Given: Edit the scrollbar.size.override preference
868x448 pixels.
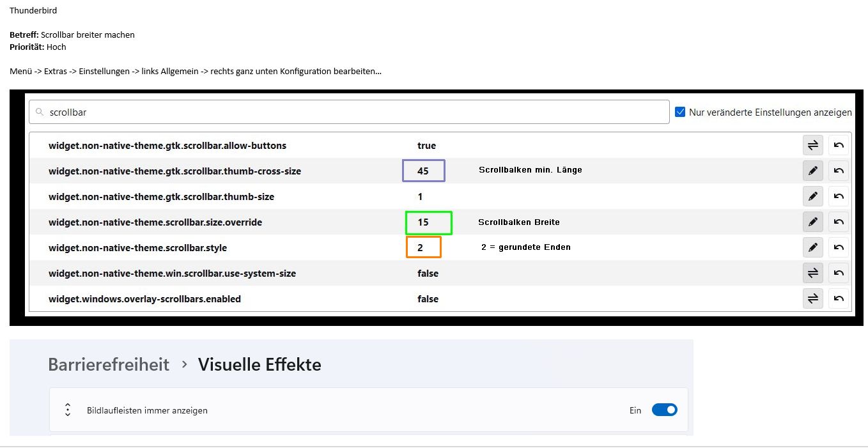Looking at the screenshot, I should (x=812, y=222).
